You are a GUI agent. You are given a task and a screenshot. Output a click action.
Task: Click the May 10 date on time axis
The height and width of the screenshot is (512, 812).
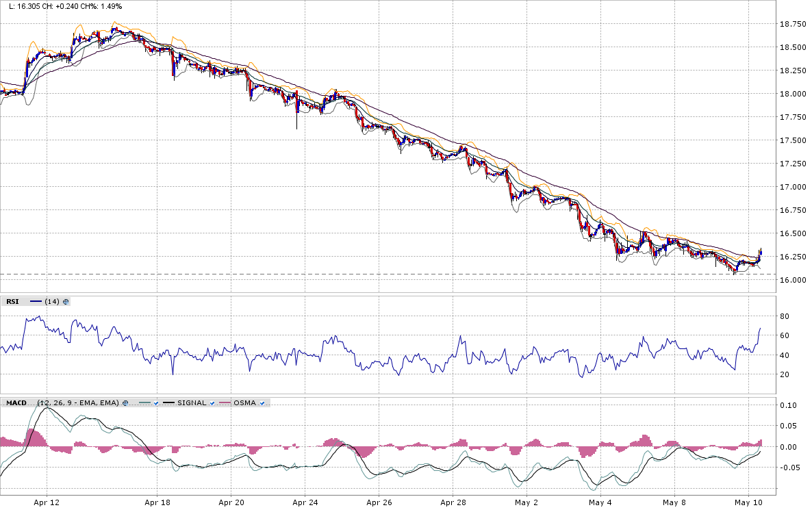click(x=749, y=502)
